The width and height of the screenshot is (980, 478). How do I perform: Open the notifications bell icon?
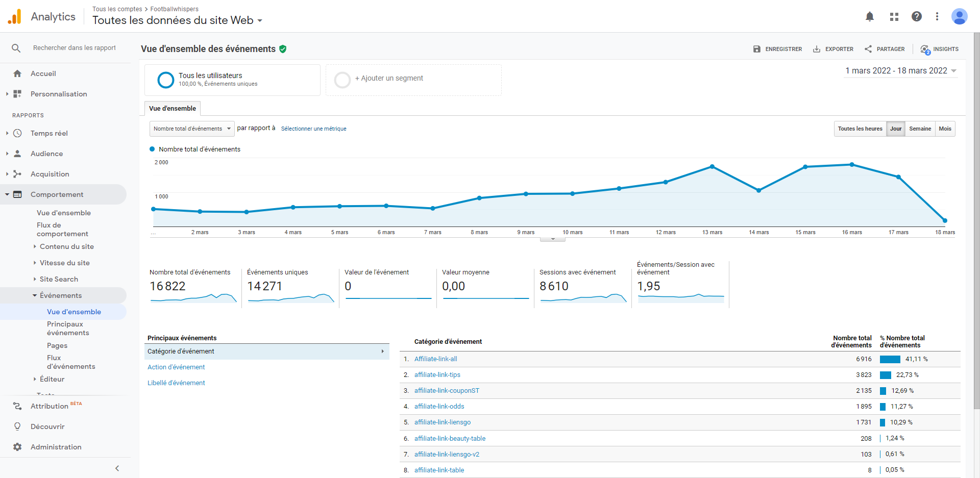[x=870, y=17]
